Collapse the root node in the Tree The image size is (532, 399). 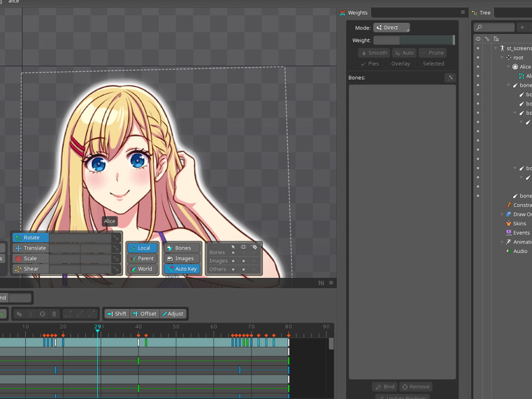(x=501, y=57)
